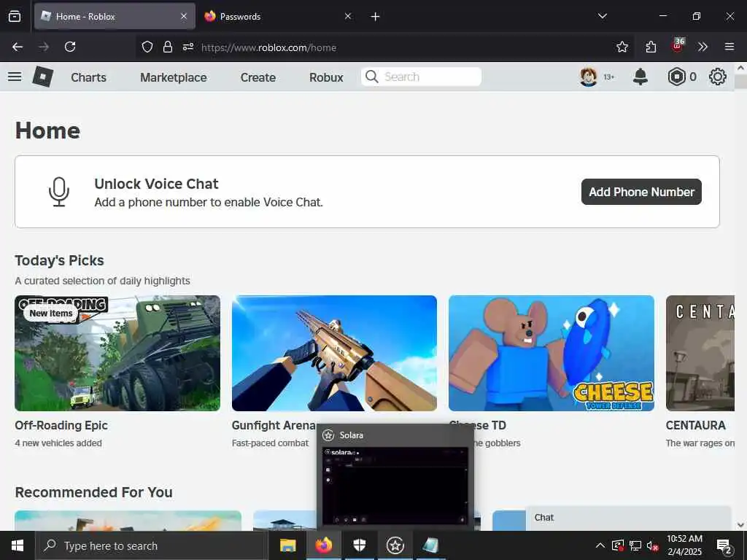Screen dimensions: 747x560
Task: Open the Firefox extensions puzzle icon
Action: tap(651, 47)
